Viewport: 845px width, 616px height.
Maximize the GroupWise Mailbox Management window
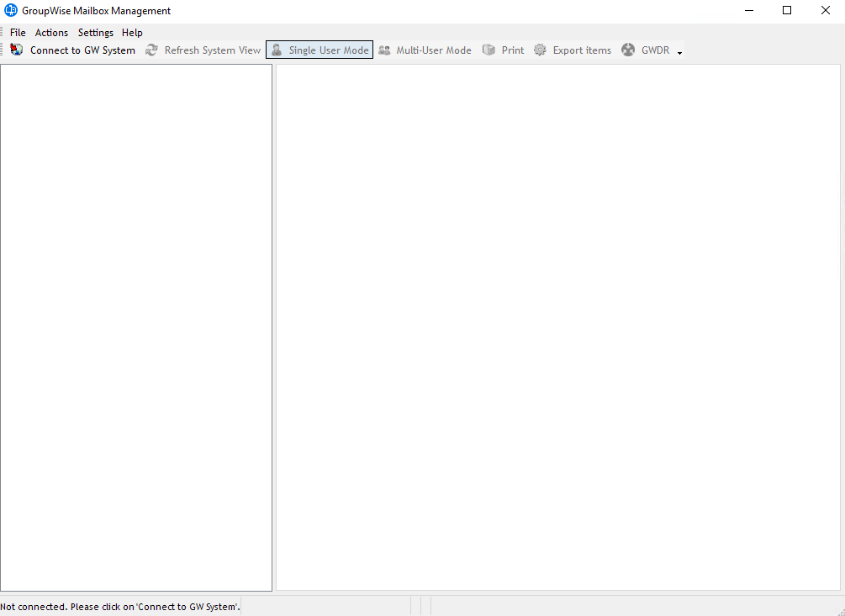click(787, 10)
